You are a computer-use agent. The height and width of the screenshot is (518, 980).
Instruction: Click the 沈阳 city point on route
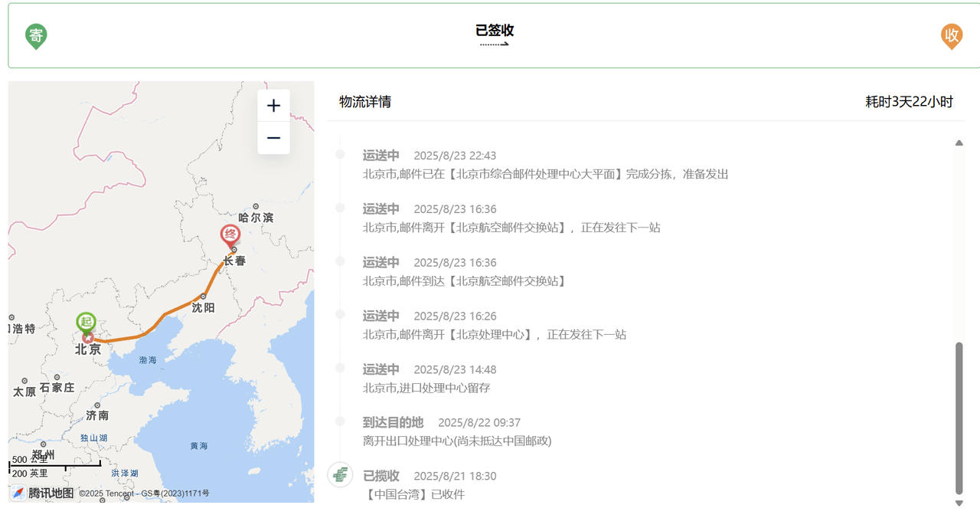pyautogui.click(x=203, y=297)
